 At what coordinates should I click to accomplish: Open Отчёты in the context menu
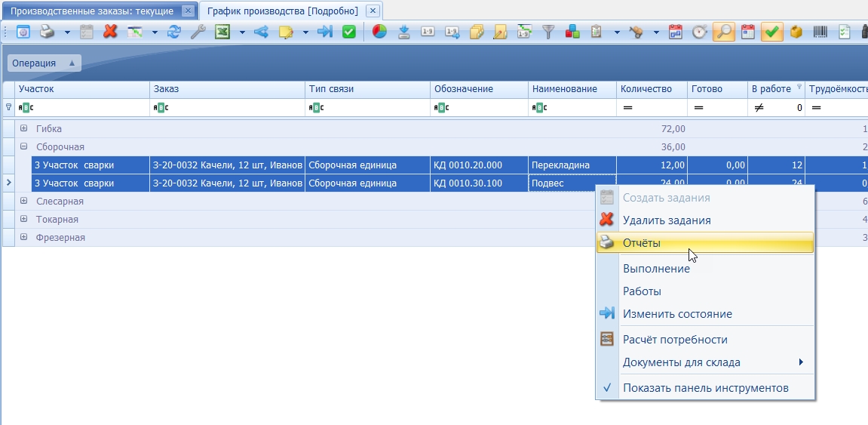click(705, 243)
